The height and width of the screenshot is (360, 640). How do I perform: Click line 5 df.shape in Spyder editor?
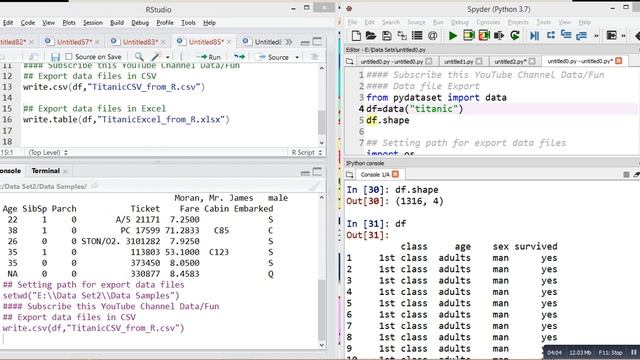pos(387,120)
